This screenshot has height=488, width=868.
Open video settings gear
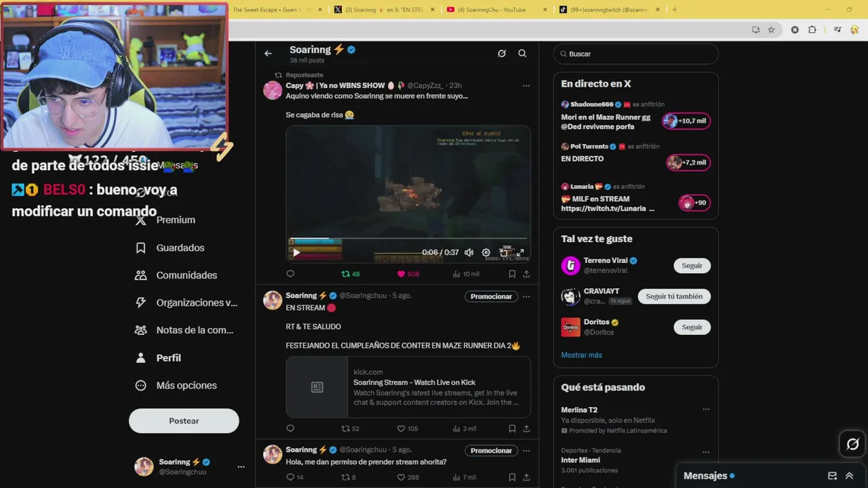486,253
